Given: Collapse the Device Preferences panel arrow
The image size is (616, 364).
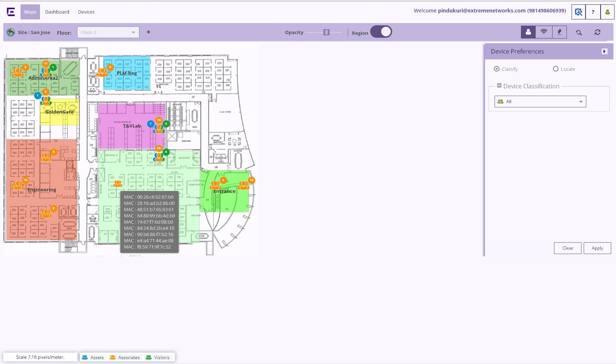Looking at the screenshot, I should pos(604,52).
